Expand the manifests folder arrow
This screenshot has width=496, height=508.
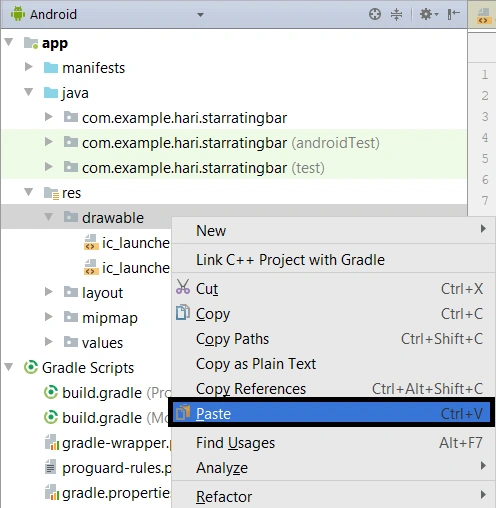point(29,67)
